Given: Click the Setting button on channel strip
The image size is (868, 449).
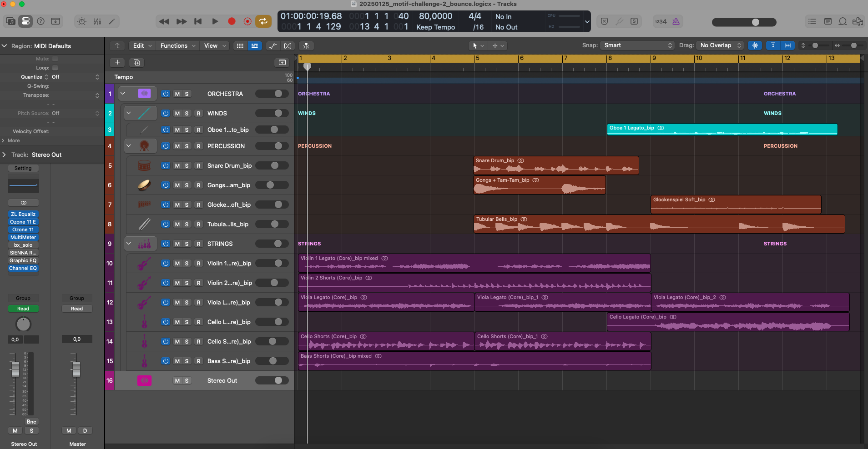Looking at the screenshot, I should click(23, 168).
